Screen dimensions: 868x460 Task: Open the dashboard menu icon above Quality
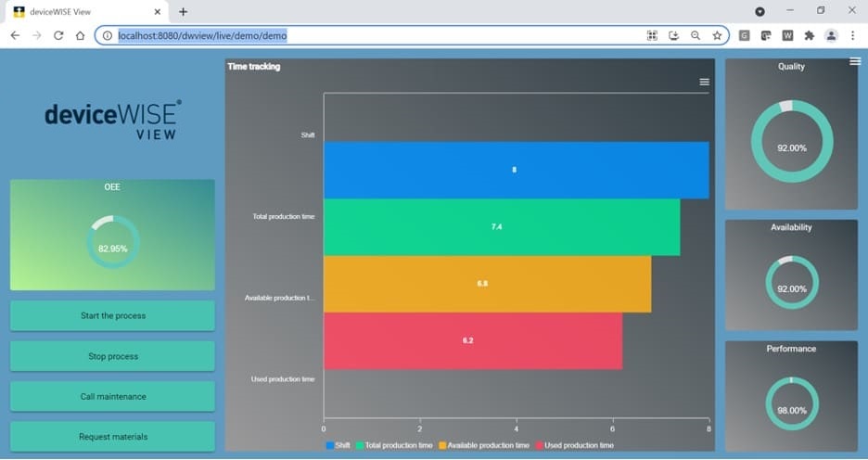point(855,61)
